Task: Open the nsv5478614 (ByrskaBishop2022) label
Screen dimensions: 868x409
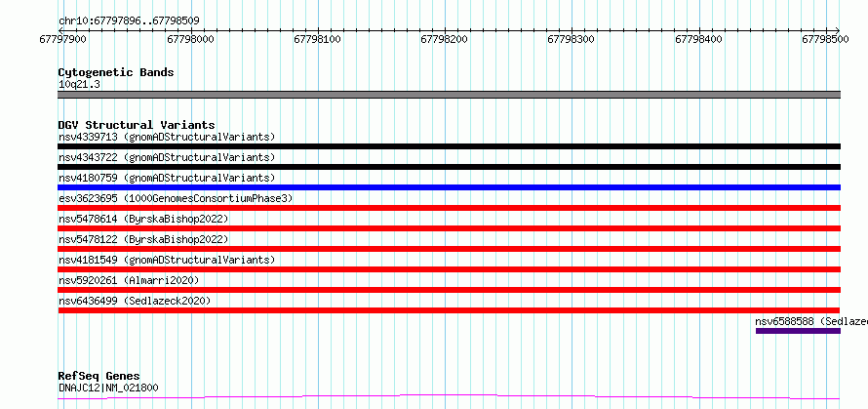Action: [143, 219]
